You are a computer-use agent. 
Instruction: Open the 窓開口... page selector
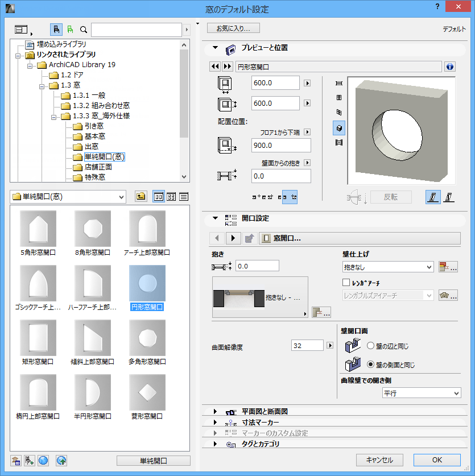(360, 238)
